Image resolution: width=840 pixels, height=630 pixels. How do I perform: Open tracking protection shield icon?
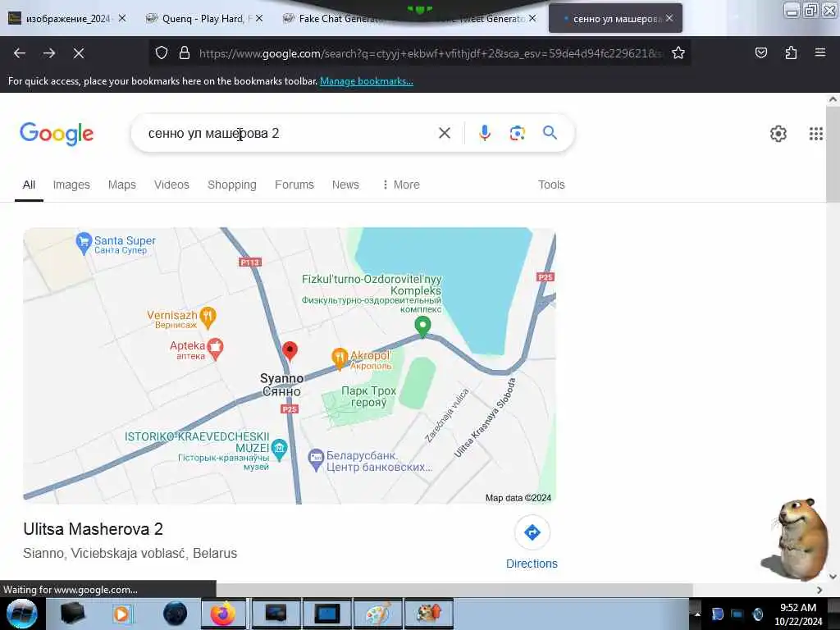coord(162,53)
